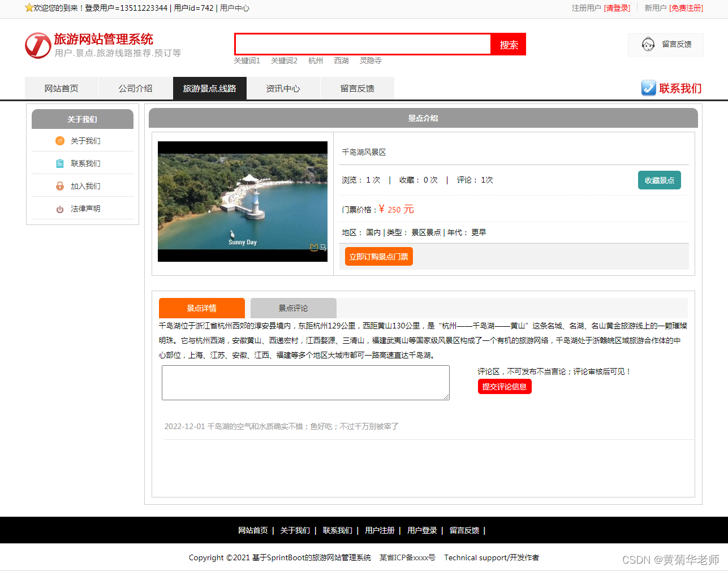Image resolution: width=728 pixels, height=571 pixels.
Task: Click the blue checkmark contact icon
Action: pos(648,88)
